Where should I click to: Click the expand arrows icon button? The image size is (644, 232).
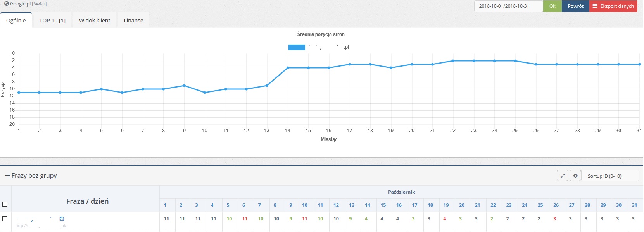(563, 176)
